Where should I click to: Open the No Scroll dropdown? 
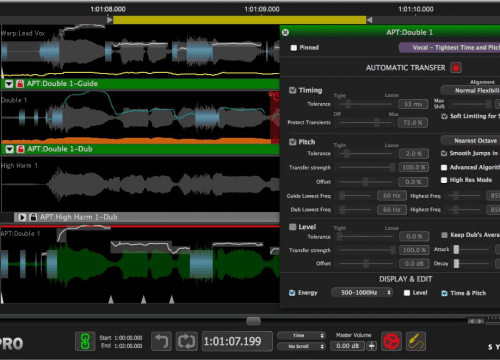point(301,346)
